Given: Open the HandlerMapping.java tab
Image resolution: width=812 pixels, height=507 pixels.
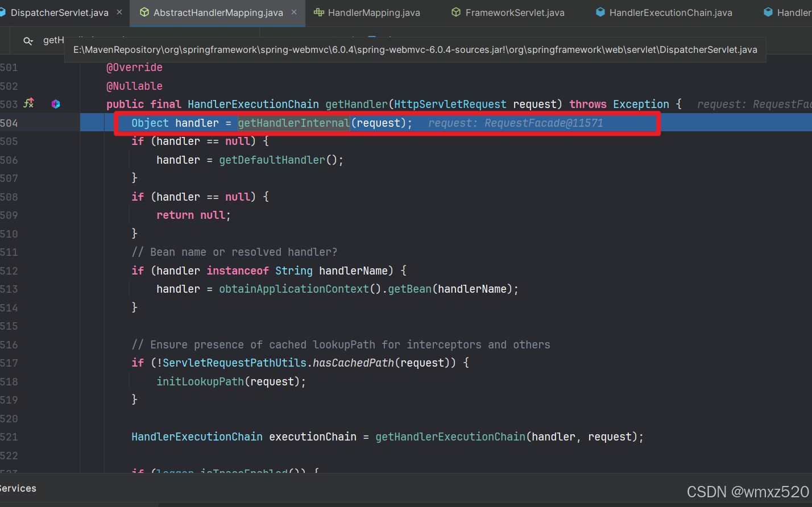Looking at the screenshot, I should pos(374,13).
